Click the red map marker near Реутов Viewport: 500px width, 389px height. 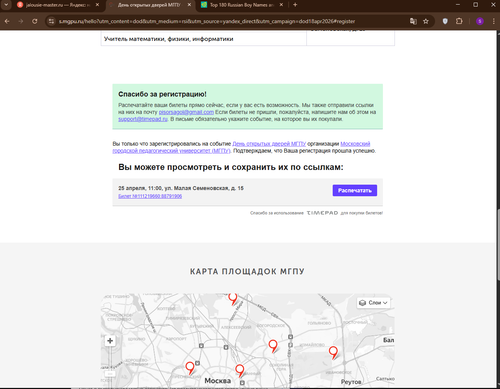(x=333, y=352)
